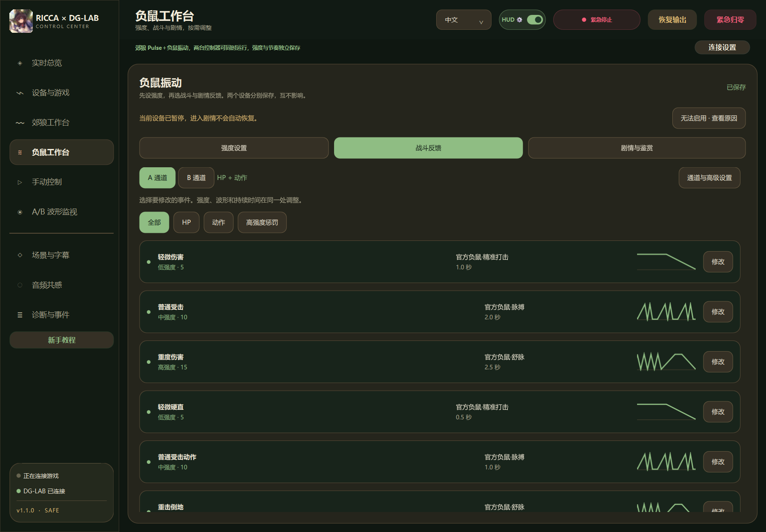Image resolution: width=766 pixels, height=532 pixels.
Task: Filter events by 动作
Action: click(218, 222)
